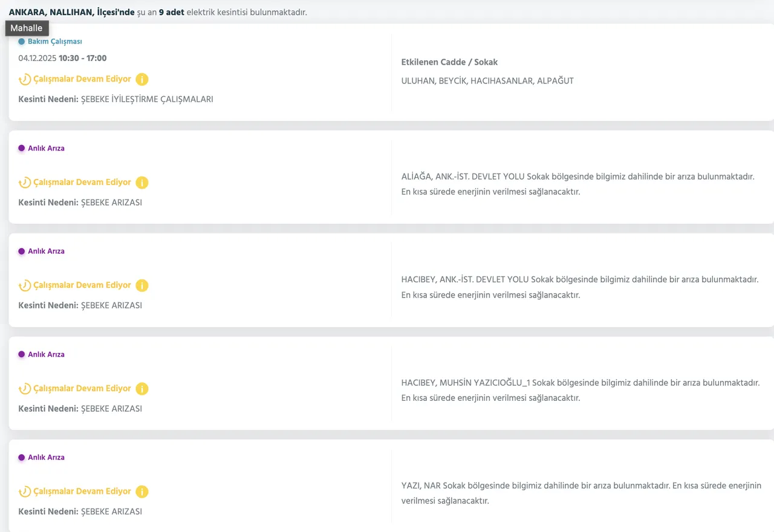Click the clock icon in the YAZI, NAR card
The height and width of the screenshot is (532, 774).
[25, 491]
